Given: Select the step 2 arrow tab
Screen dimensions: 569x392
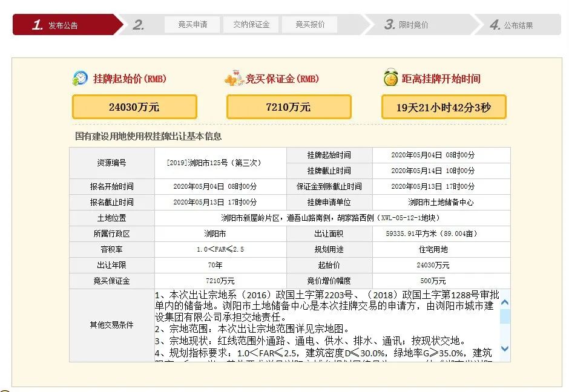Looking at the screenshot, I should (x=140, y=25).
